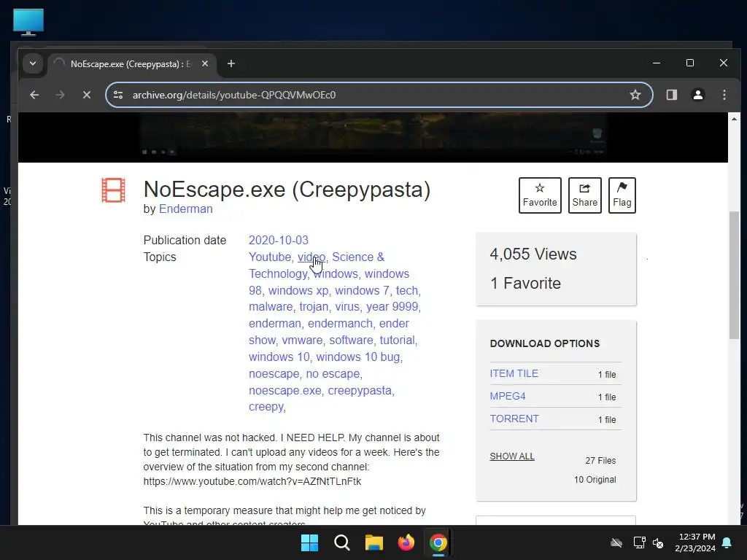Click the browser back arrow

tap(34, 95)
